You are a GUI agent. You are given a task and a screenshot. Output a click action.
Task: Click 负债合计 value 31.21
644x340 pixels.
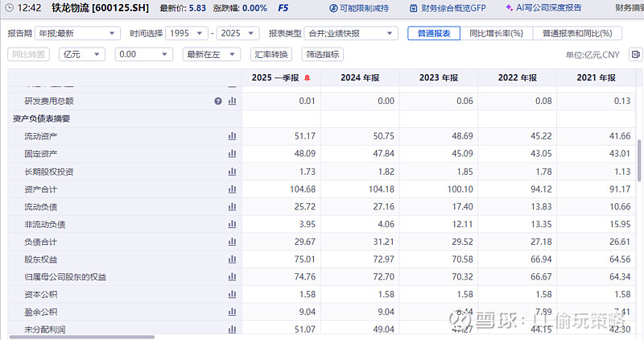coord(384,242)
